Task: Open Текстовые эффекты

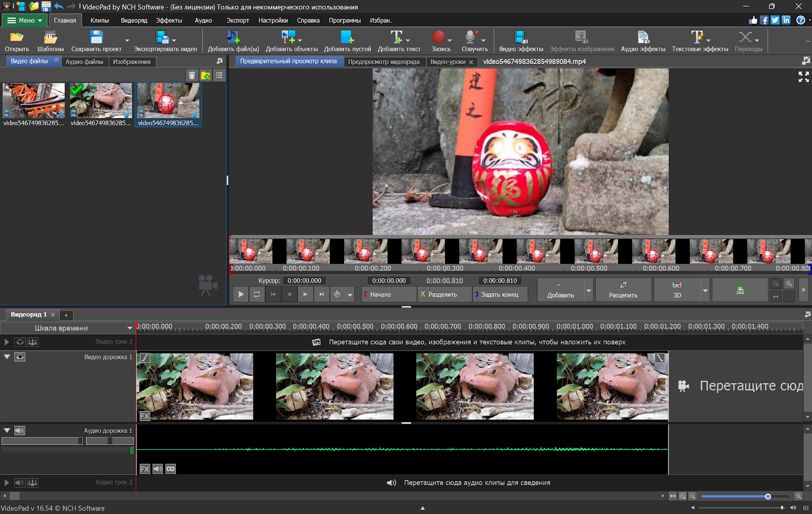Action: (x=700, y=41)
